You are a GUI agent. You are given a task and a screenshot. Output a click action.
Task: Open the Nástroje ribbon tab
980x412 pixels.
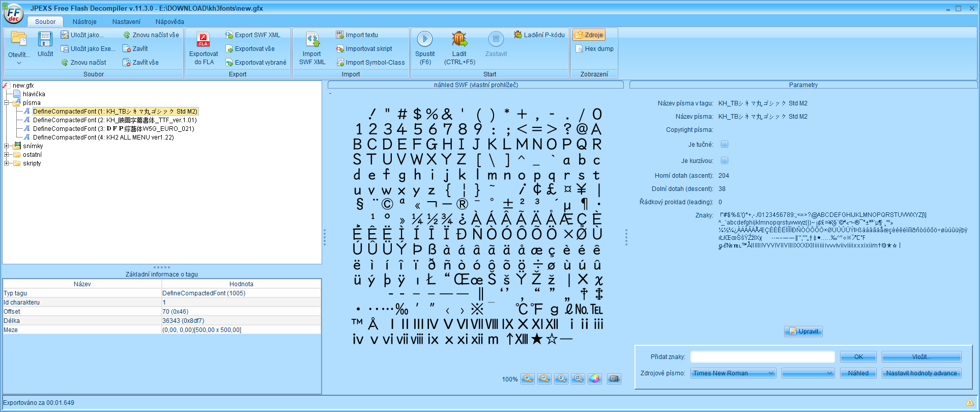[84, 22]
